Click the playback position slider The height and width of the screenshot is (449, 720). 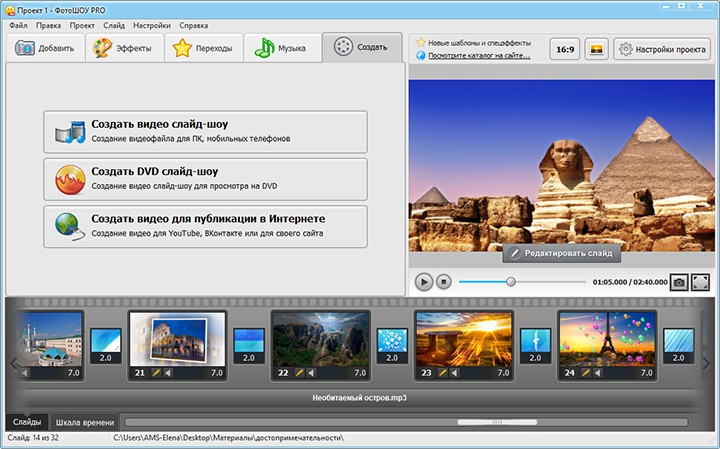pyautogui.click(x=511, y=282)
